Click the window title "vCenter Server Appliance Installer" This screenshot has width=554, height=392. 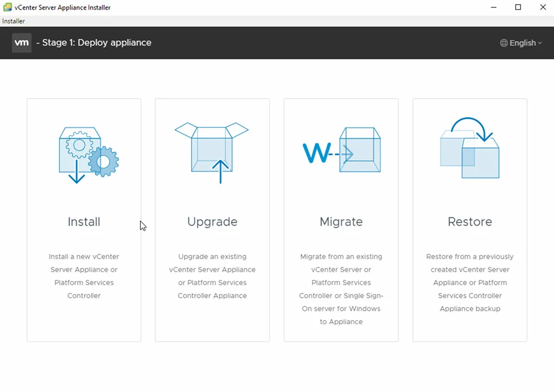pyautogui.click(x=62, y=8)
